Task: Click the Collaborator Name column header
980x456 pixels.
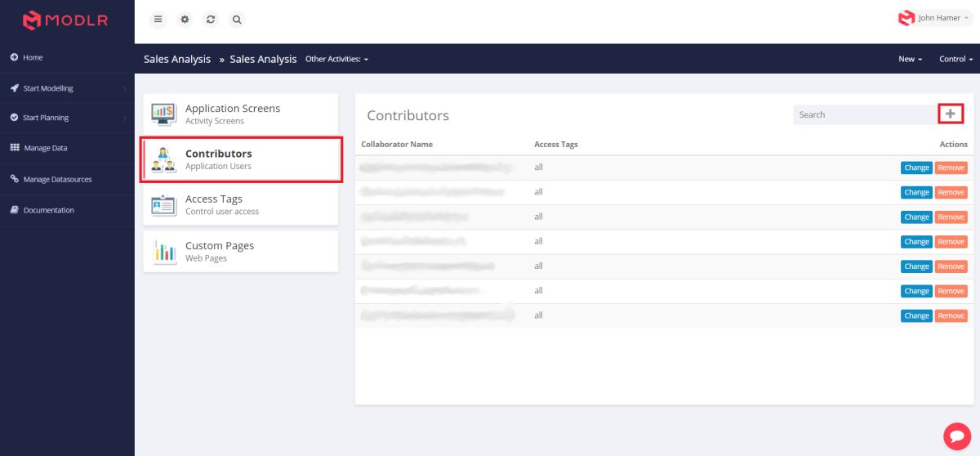Action: click(x=397, y=144)
